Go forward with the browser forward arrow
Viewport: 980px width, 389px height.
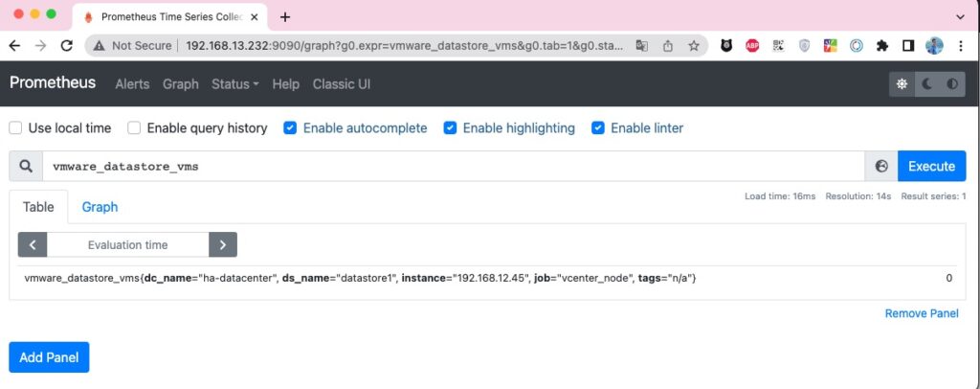tap(40, 46)
